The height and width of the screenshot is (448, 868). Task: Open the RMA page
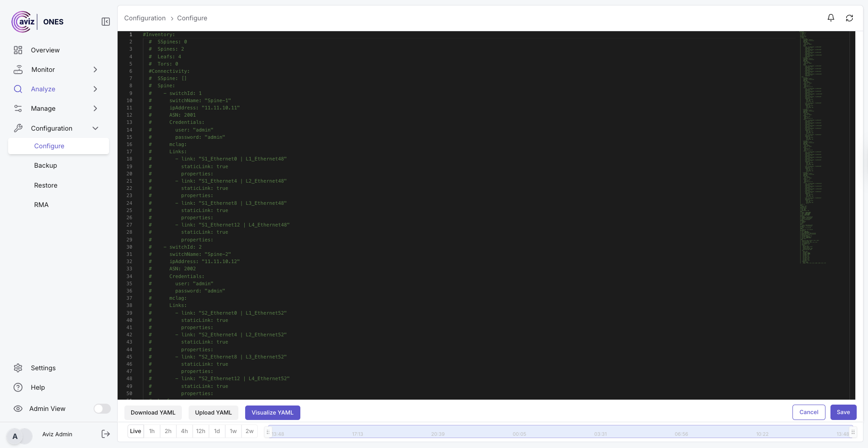(x=41, y=205)
